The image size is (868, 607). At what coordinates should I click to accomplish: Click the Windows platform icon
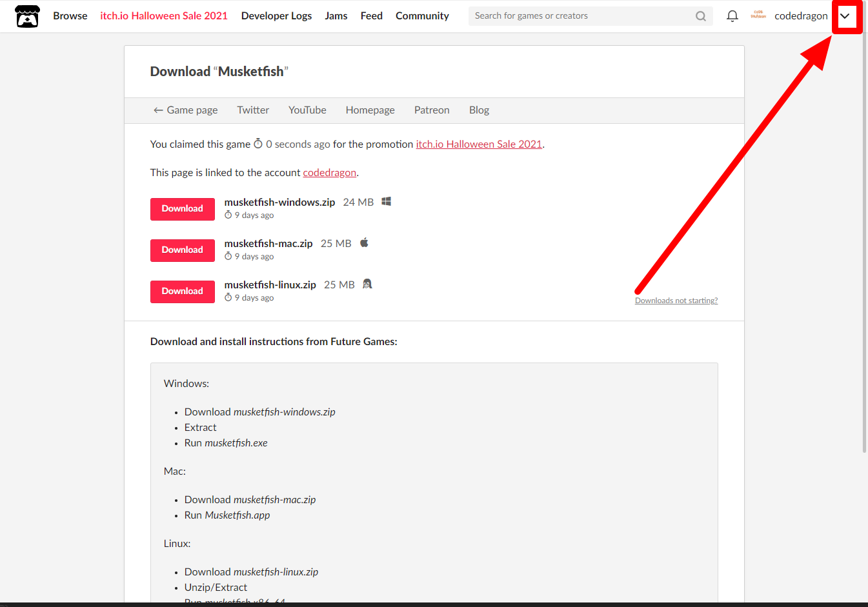tap(386, 202)
